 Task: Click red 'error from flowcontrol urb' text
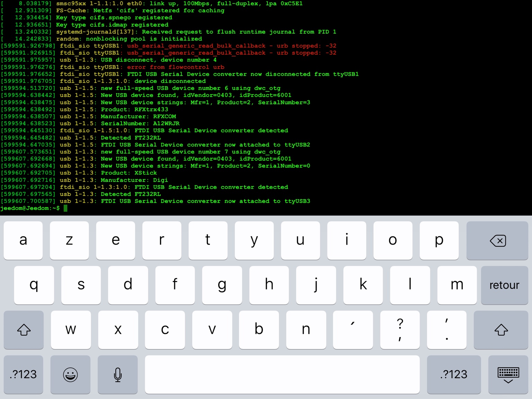(176, 67)
